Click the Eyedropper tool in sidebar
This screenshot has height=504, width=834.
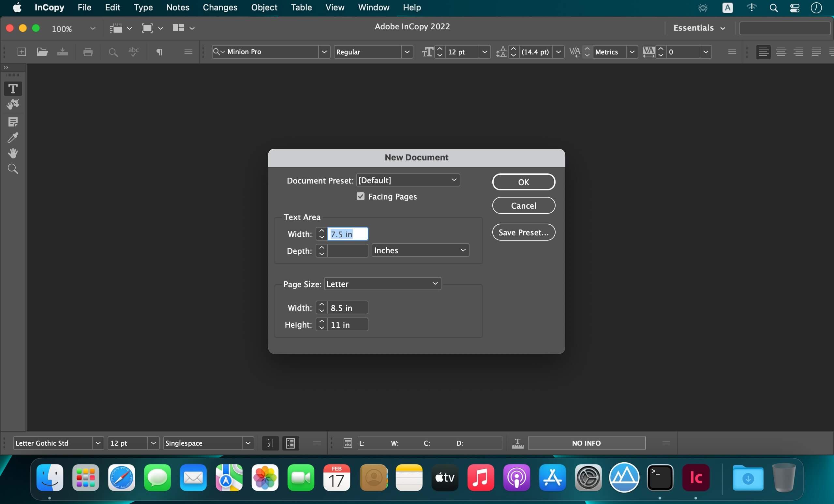(x=12, y=137)
